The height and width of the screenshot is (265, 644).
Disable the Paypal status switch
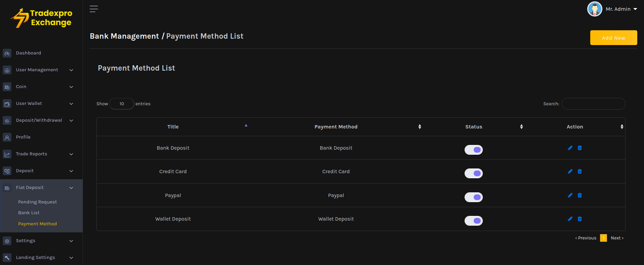tap(473, 197)
